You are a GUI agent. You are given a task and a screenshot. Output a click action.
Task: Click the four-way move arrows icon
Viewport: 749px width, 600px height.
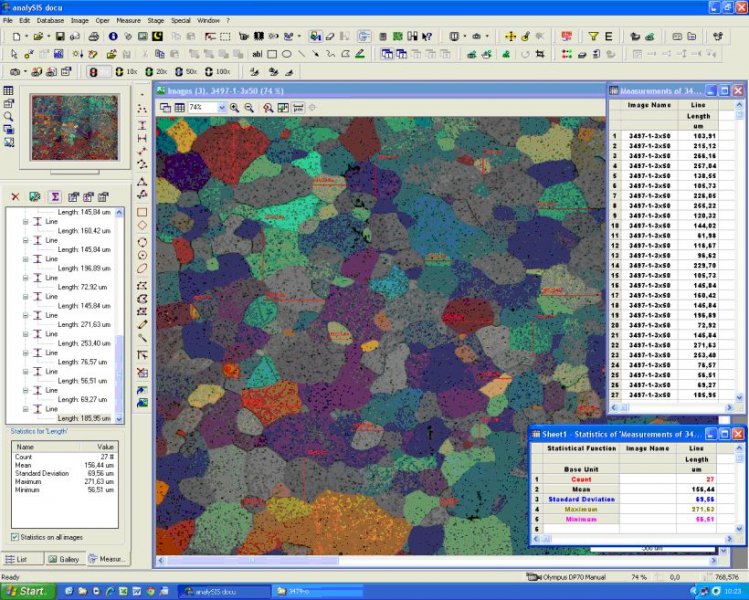tap(510, 36)
